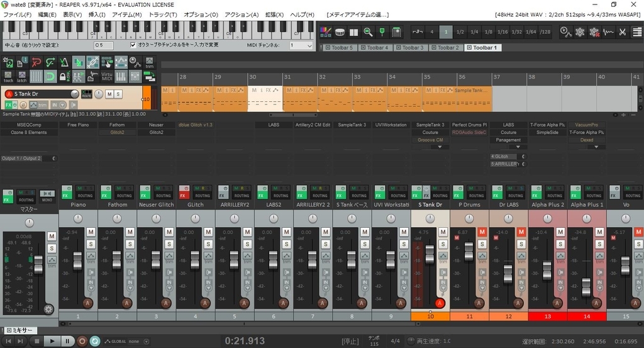
Task: Click the 4:GLitch send arrow
Action: (x=523, y=157)
